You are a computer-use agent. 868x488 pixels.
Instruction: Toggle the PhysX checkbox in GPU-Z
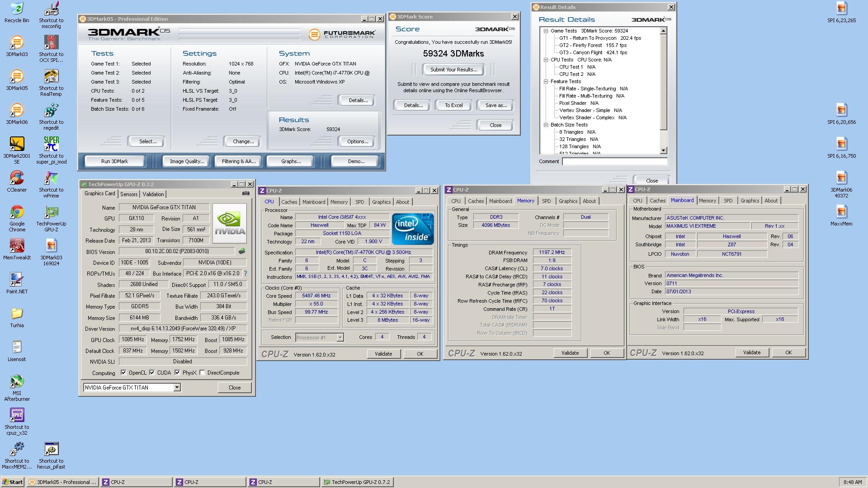click(x=177, y=373)
